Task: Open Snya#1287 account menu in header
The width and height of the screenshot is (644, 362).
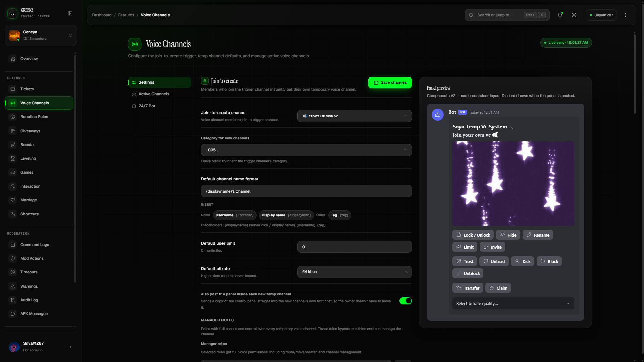Action: (601, 15)
